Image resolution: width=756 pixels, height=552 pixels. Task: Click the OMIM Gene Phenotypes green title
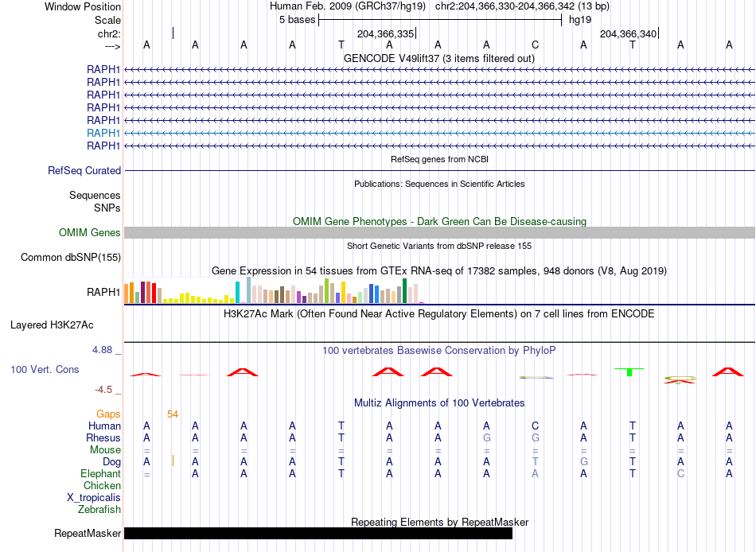pyautogui.click(x=440, y=221)
